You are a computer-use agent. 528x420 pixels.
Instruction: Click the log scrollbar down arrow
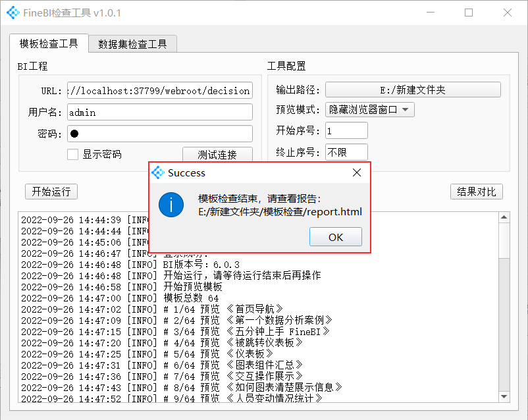tap(504, 396)
